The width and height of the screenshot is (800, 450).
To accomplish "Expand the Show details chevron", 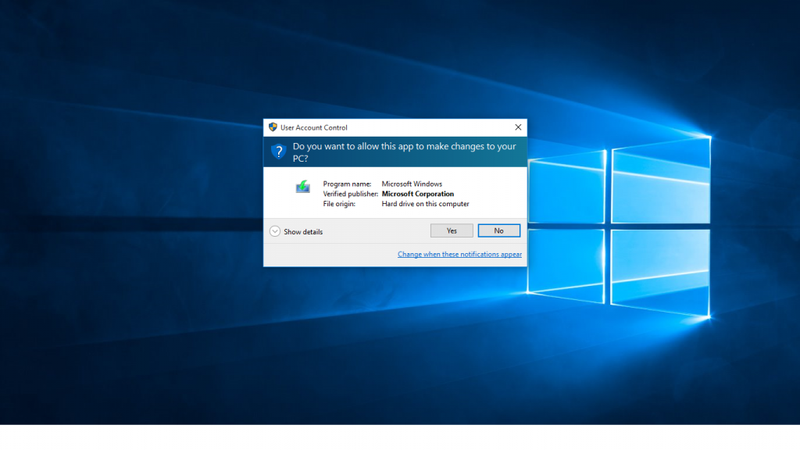I will [x=274, y=232].
